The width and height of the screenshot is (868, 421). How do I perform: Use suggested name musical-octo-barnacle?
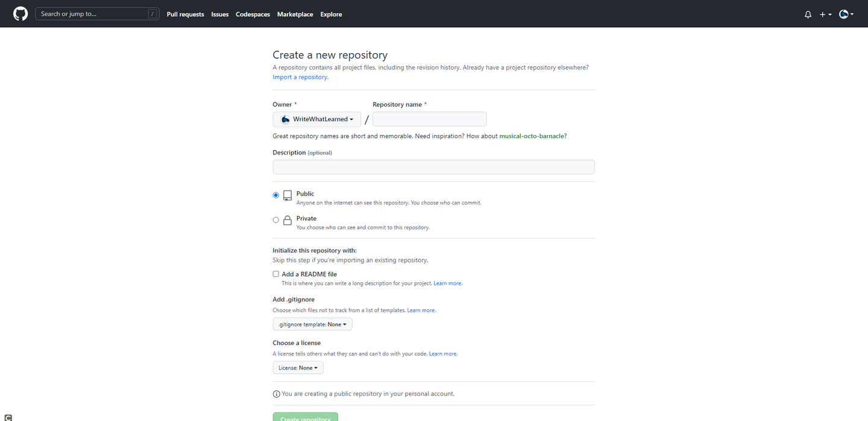point(532,136)
